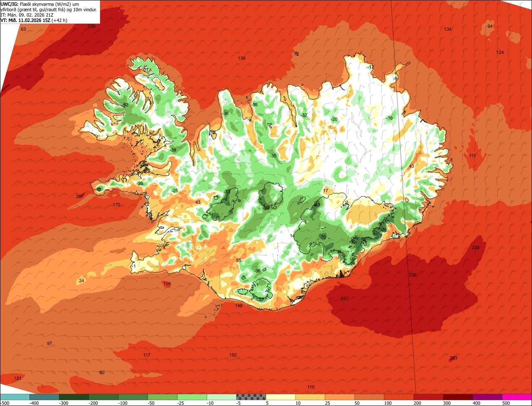Click the 'VT: Mið. 11.02.2026 15Z (+42 h)' line
Screen dimensions: 532x406
pyautogui.click(x=34, y=20)
